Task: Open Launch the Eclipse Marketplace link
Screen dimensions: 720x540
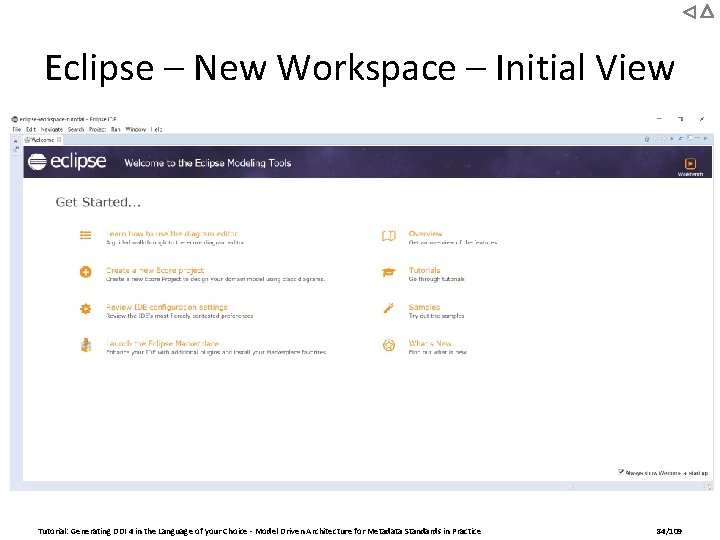Action: (163, 343)
